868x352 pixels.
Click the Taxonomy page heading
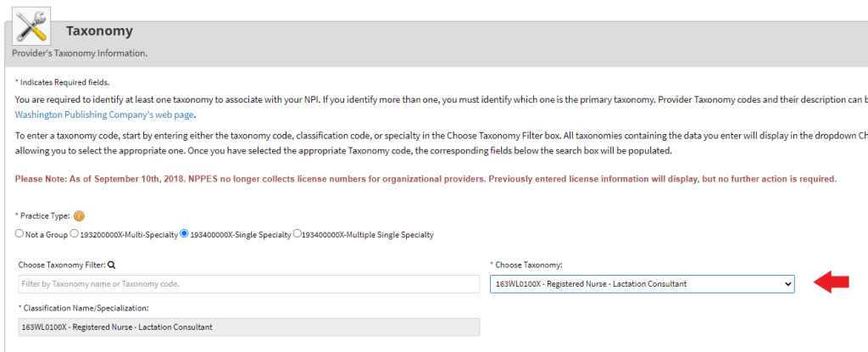pos(99,31)
